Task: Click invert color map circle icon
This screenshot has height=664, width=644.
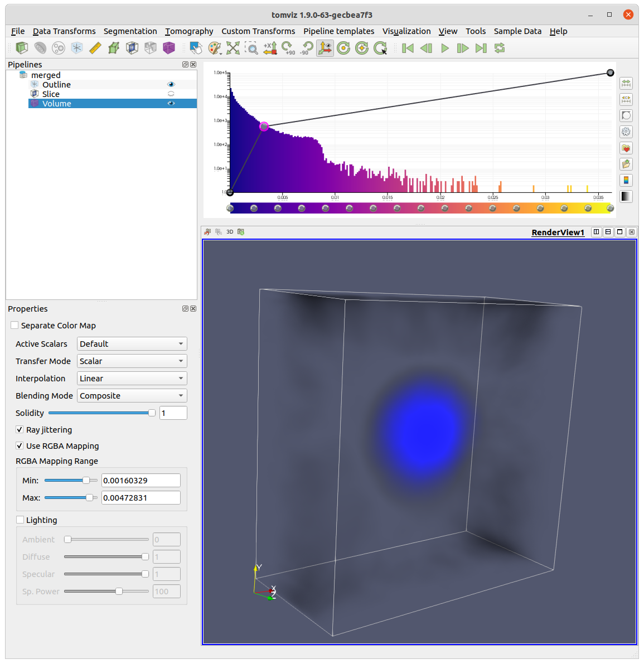Action: (x=626, y=115)
